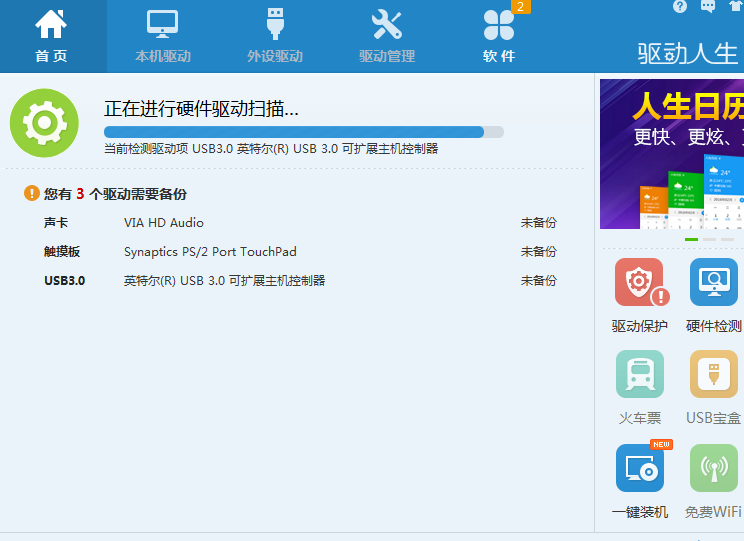Screen dimensions: 744x541
Task: Click the 当前检测驱动项 status line
Action: pos(271,149)
